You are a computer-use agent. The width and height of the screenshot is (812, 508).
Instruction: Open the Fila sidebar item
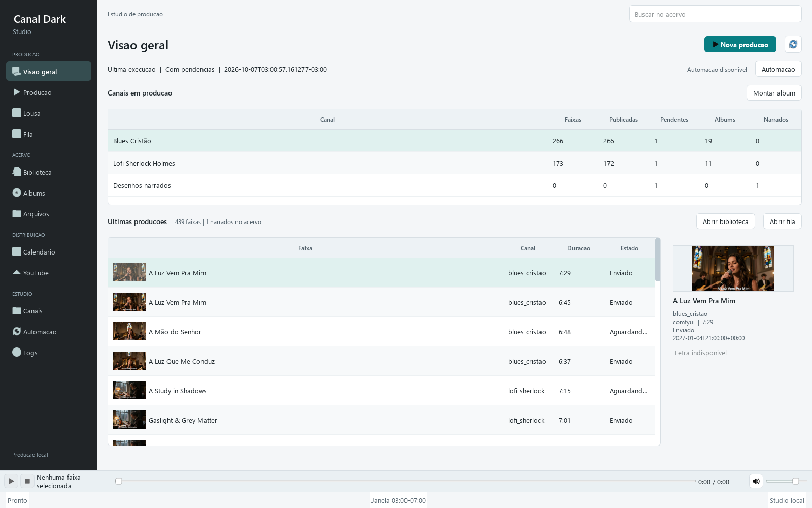(x=49, y=134)
